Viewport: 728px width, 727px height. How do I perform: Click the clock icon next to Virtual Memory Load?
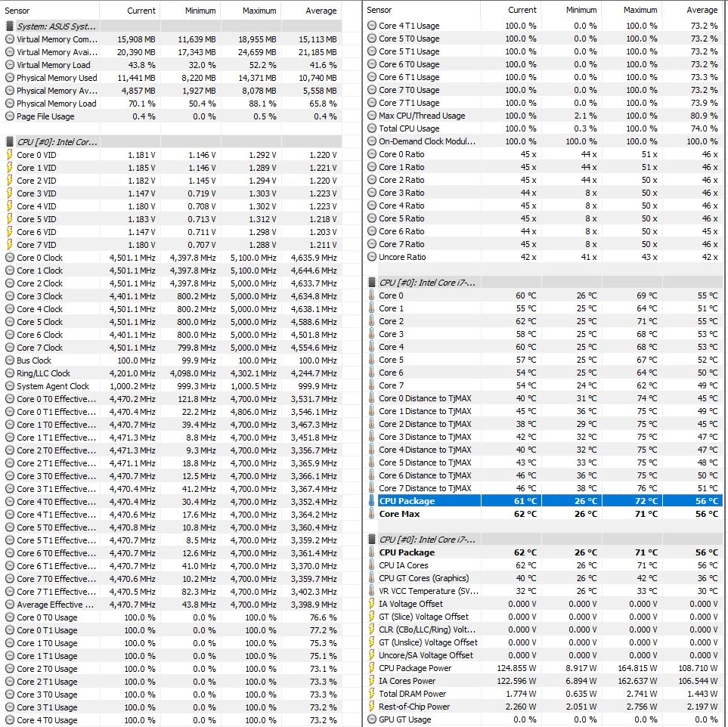click(x=9, y=65)
